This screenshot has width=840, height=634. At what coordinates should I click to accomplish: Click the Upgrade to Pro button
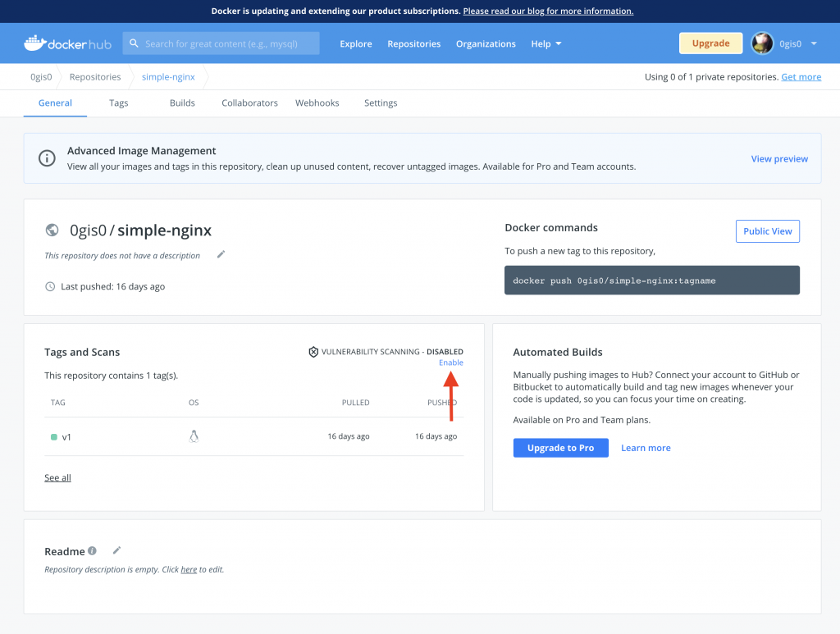click(561, 448)
